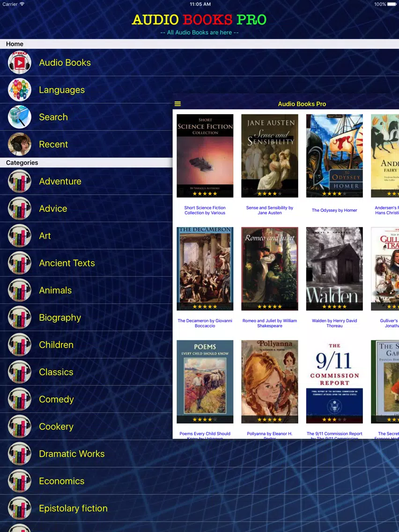Click 'The Odyssey by Homer' link
The height and width of the screenshot is (532, 399).
point(334,210)
